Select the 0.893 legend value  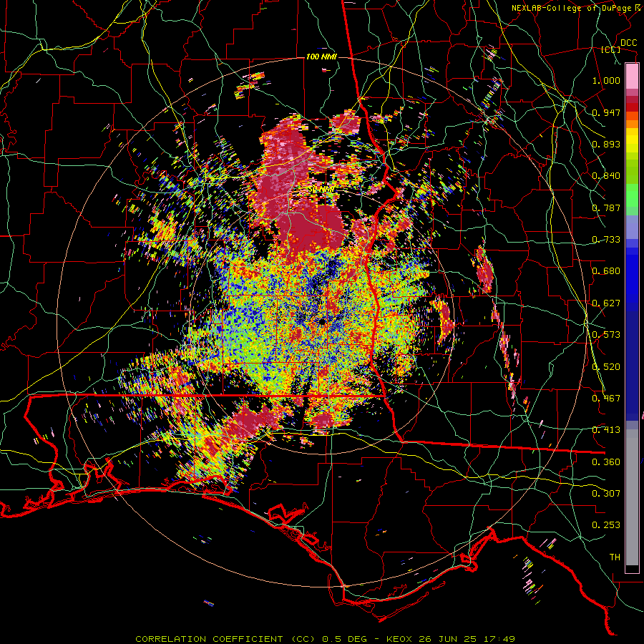(x=606, y=144)
